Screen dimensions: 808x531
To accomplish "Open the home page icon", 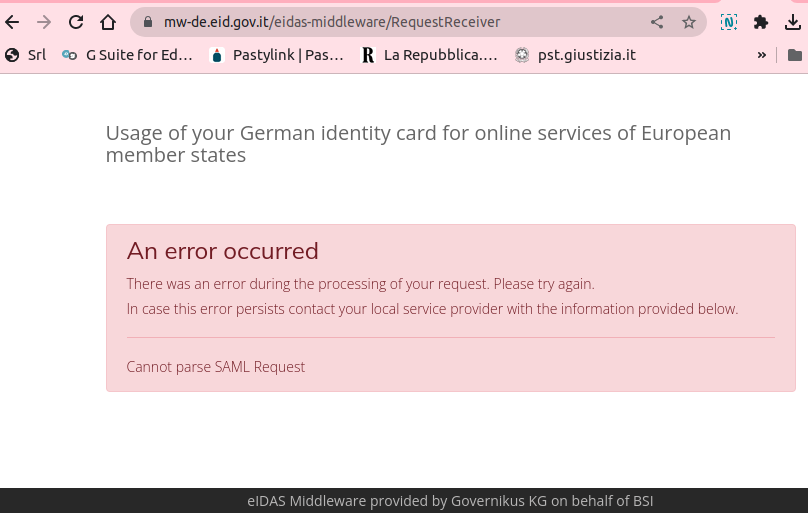I will (x=108, y=22).
